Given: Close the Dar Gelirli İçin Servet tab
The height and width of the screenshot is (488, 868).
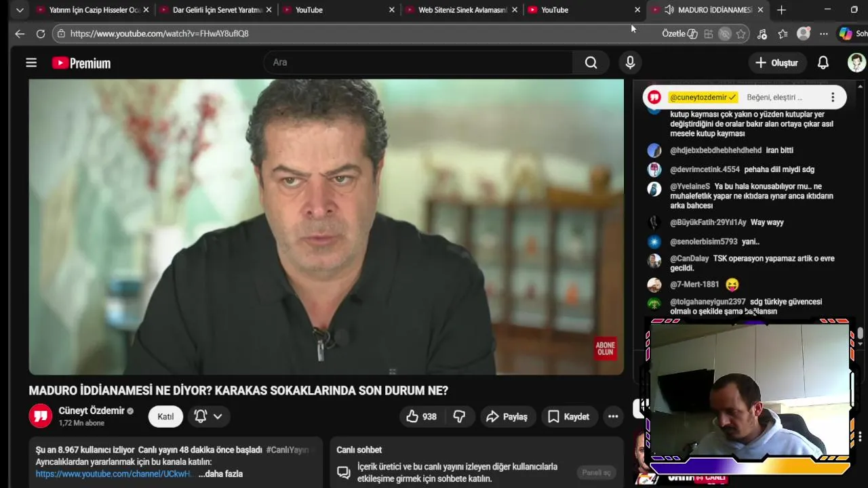Looking at the screenshot, I should coord(269,9).
